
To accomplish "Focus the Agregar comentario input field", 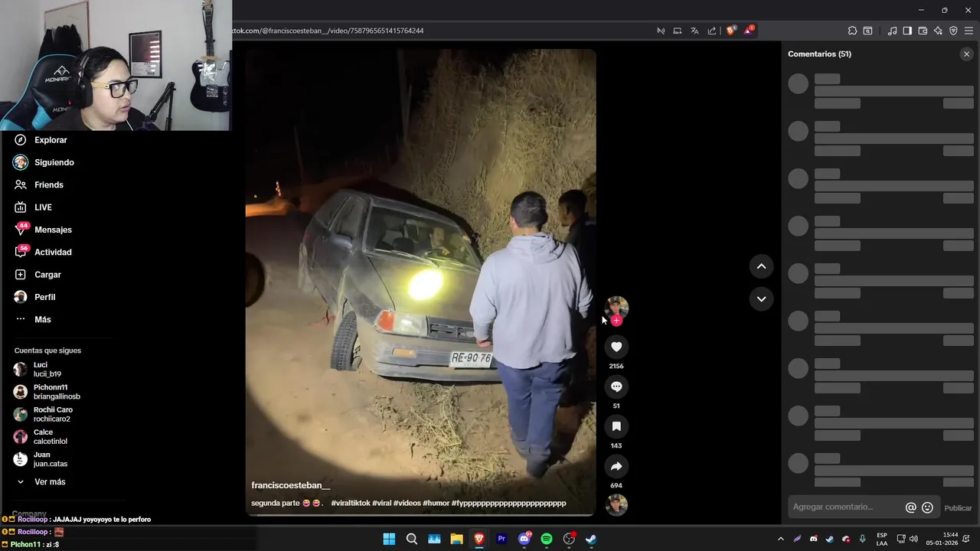I will point(846,507).
